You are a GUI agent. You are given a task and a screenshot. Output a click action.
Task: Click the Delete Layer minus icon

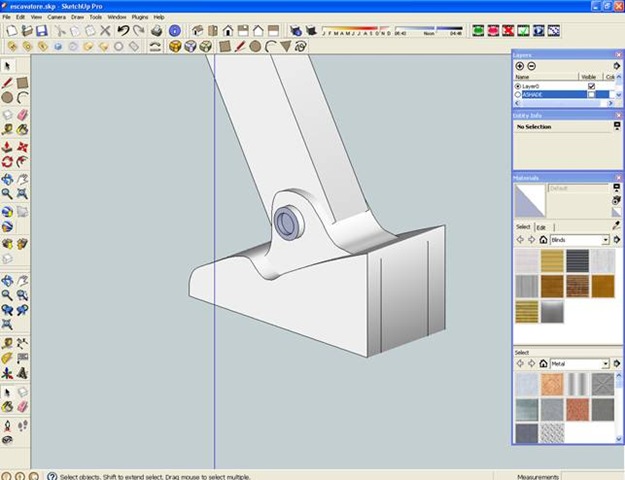tap(531, 66)
